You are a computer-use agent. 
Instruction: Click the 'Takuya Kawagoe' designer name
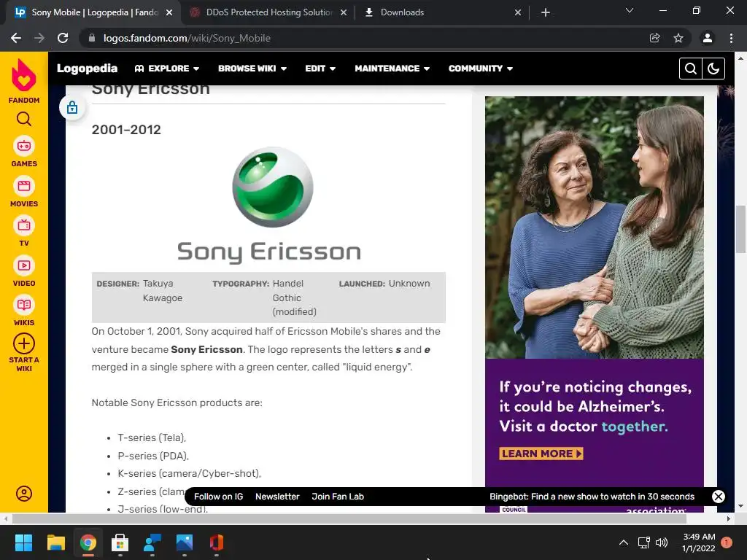click(x=163, y=290)
